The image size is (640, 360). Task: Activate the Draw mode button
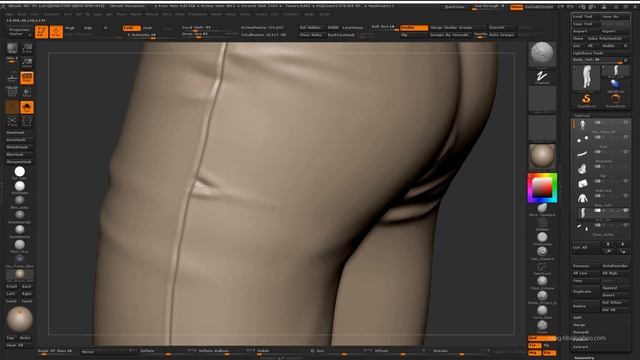point(56,32)
